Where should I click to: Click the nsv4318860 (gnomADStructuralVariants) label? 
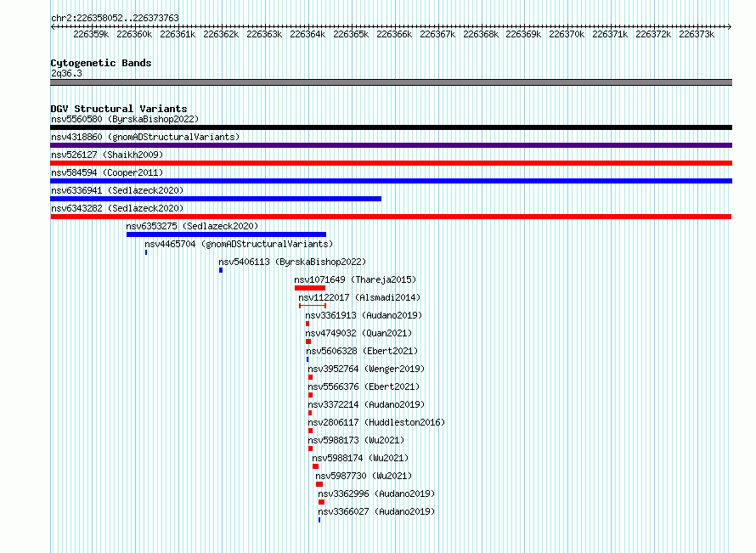(x=145, y=137)
